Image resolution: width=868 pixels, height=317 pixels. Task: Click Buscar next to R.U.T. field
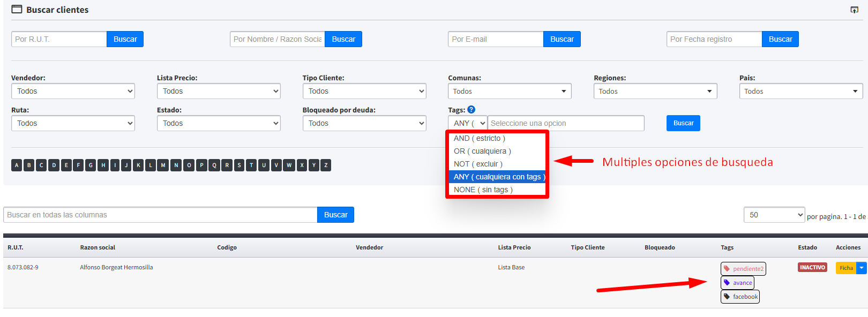(x=125, y=39)
